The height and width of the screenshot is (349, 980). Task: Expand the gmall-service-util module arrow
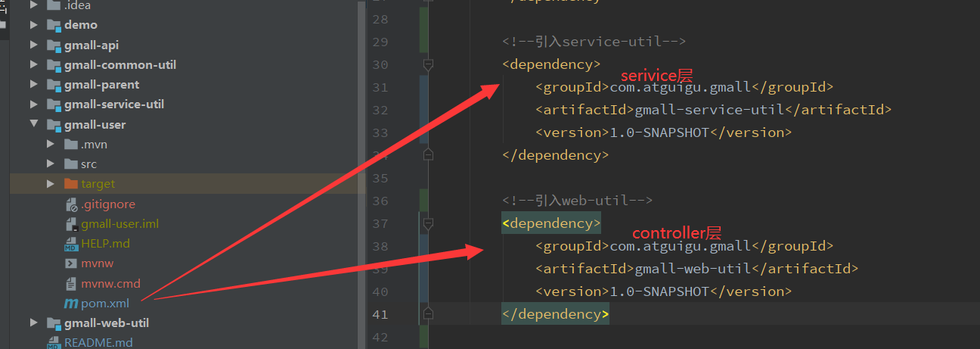(x=34, y=104)
